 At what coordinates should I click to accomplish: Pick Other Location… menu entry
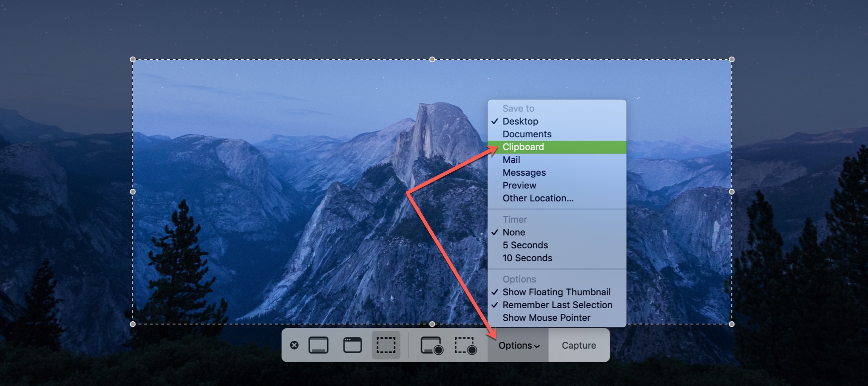pos(557,198)
